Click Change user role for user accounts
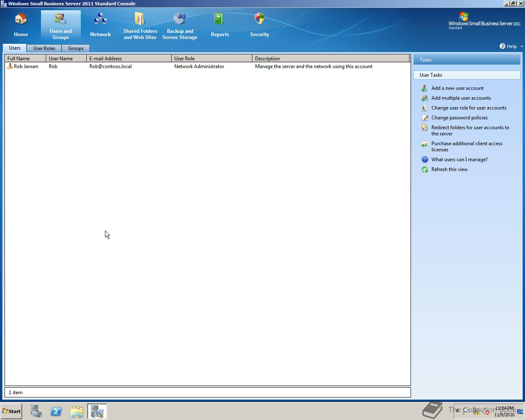Screen dimensions: 525x420 click(469, 108)
